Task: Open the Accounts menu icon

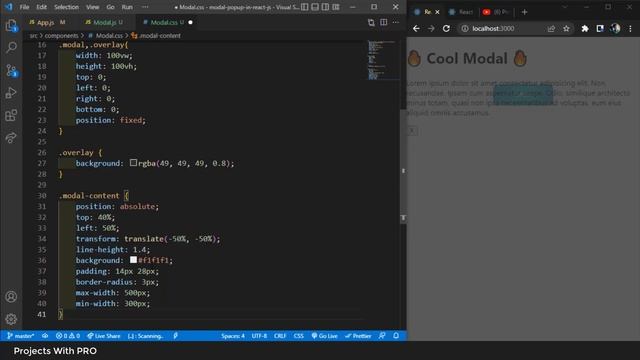Action: [x=11, y=297]
